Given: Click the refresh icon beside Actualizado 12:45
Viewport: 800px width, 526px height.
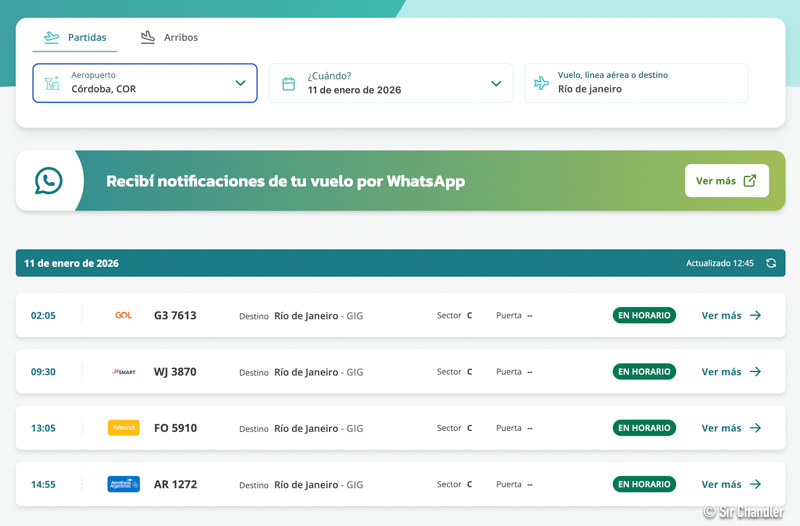Looking at the screenshot, I should point(771,264).
